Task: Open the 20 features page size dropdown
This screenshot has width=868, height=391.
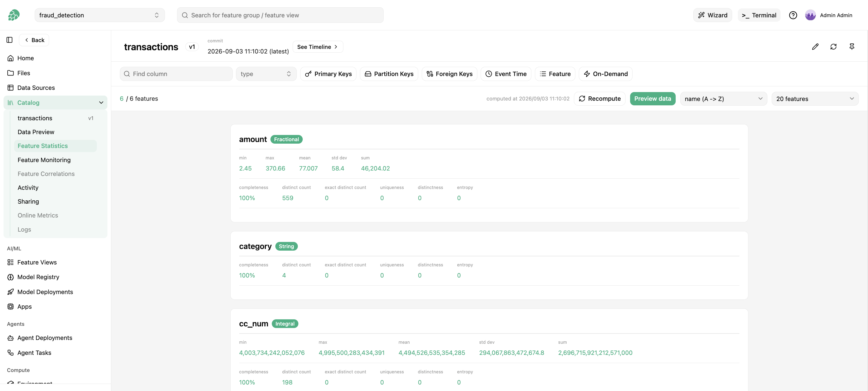Action: point(815,99)
